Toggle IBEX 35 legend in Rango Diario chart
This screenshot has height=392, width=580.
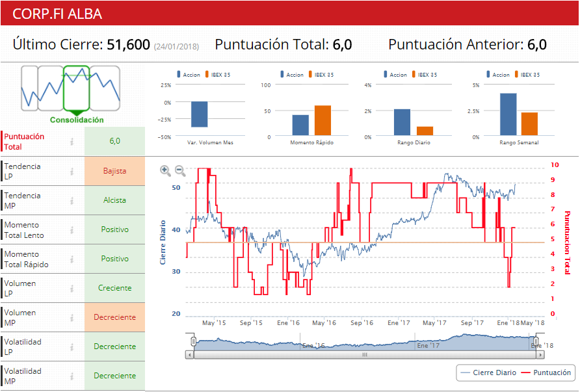425,74
